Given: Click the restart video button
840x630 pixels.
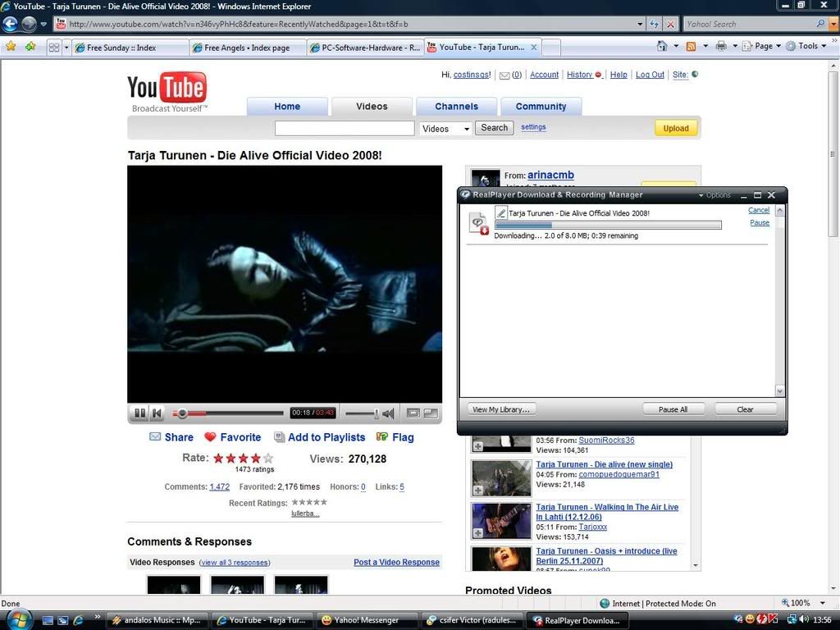Looking at the screenshot, I should [x=157, y=413].
